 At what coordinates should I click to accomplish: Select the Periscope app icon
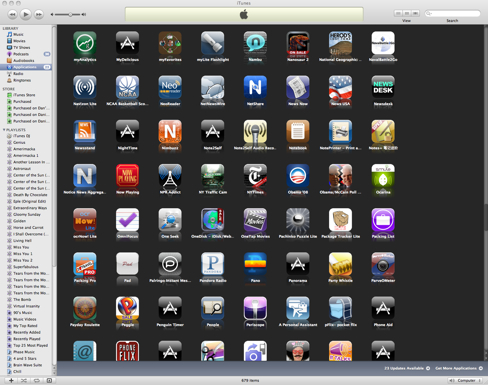point(255,308)
